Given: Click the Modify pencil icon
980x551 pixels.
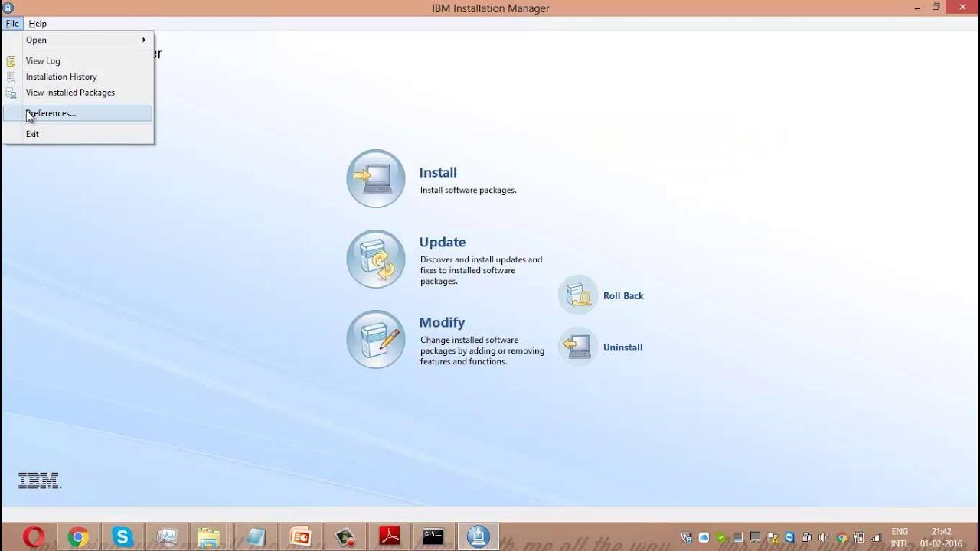Looking at the screenshot, I should [375, 339].
